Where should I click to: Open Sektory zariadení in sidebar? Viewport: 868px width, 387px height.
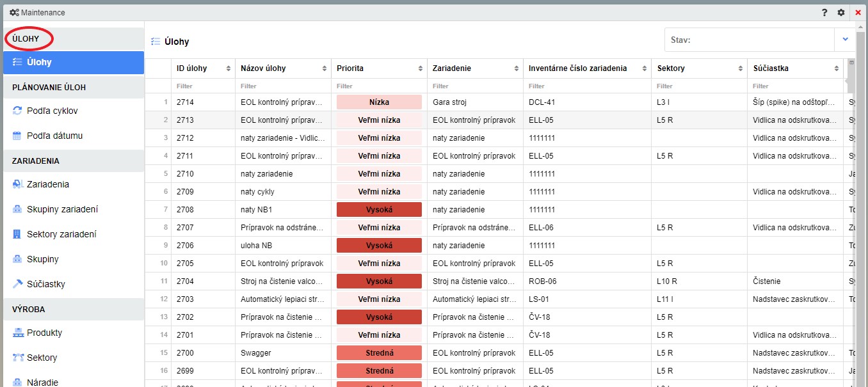(x=61, y=234)
